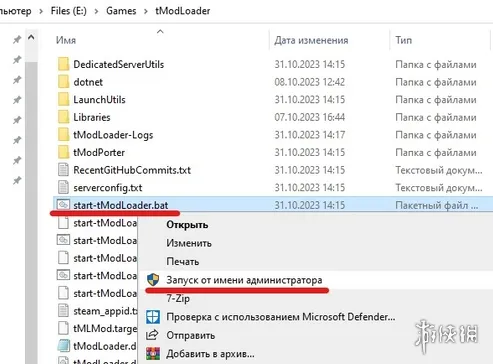Open the Отправить submenu
The height and width of the screenshot is (364, 493).
(190, 335)
